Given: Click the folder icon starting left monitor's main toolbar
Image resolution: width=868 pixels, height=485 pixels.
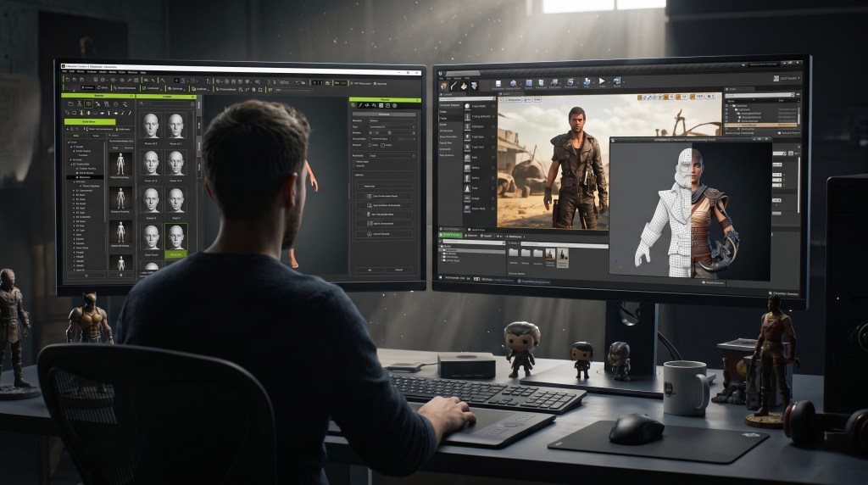Looking at the screenshot, I should [68, 80].
